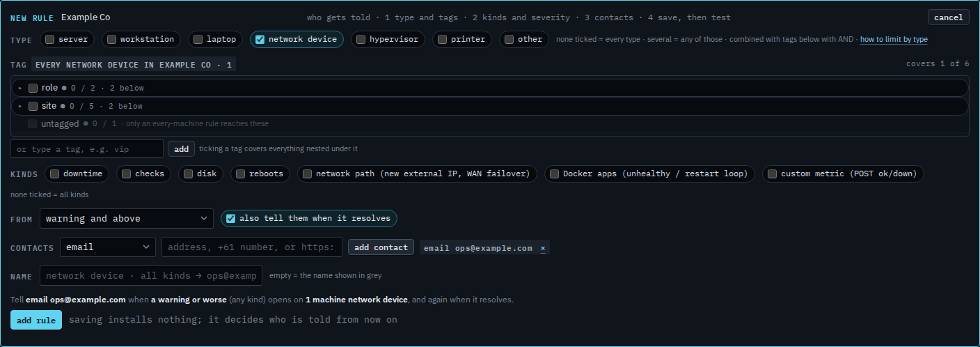Click the '3 contacts' step text
The image size is (980, 347).
click(x=612, y=17)
